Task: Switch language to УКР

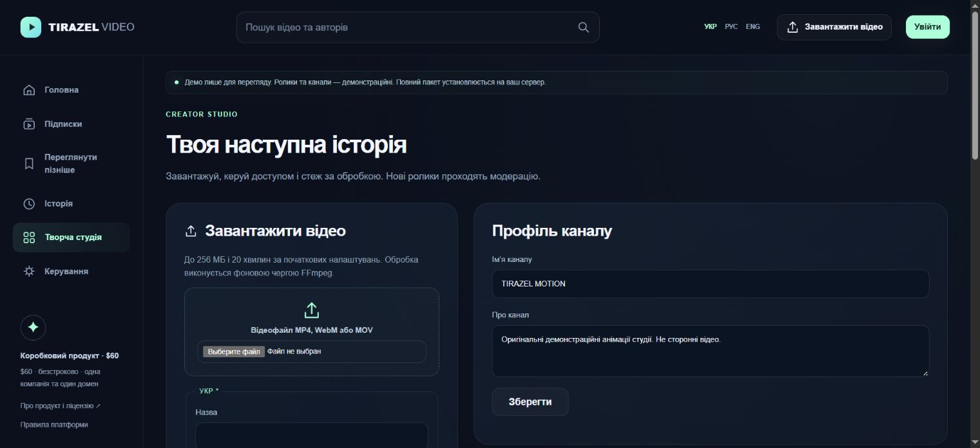Action: click(x=711, y=27)
